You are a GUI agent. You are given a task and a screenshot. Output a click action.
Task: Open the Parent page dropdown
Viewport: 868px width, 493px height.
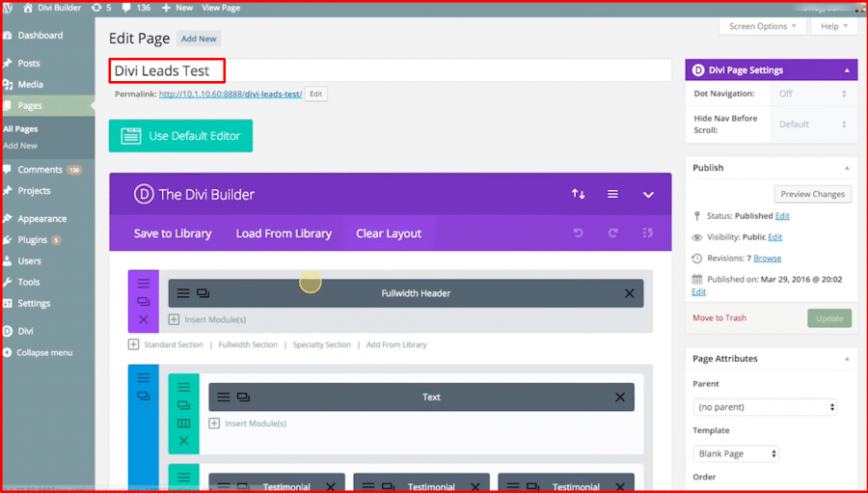(765, 407)
